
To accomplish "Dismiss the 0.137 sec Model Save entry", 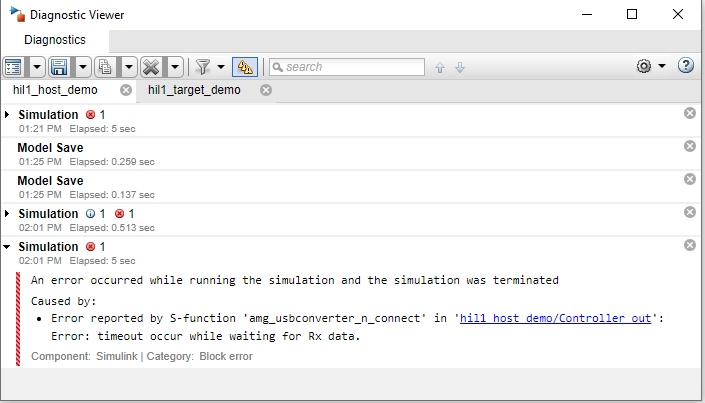I will pyautogui.click(x=690, y=179).
